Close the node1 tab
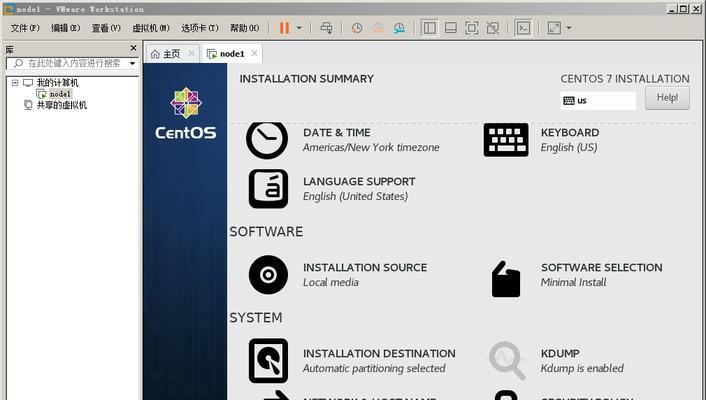This screenshot has width=706, height=400. coord(254,54)
